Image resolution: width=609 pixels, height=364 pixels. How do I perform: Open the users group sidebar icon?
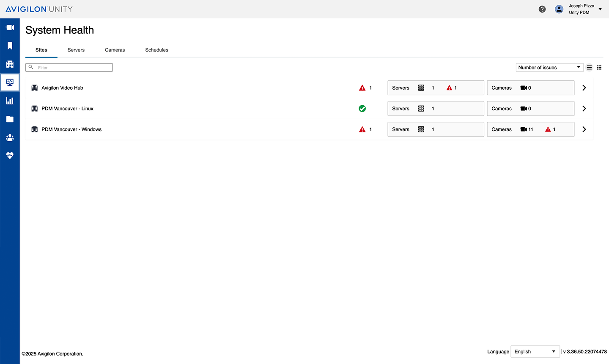[10, 137]
